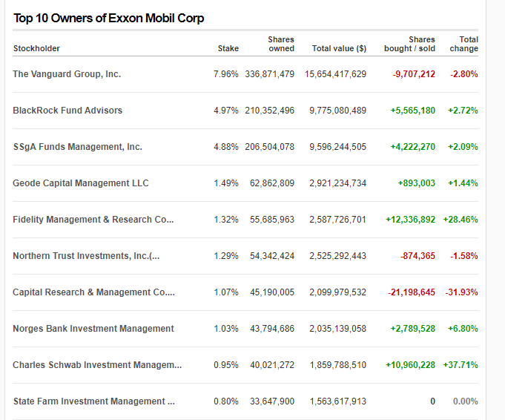The width and height of the screenshot is (505, 420).
Task: Select BlackRock's 4.97% stake value
Action: point(226,111)
